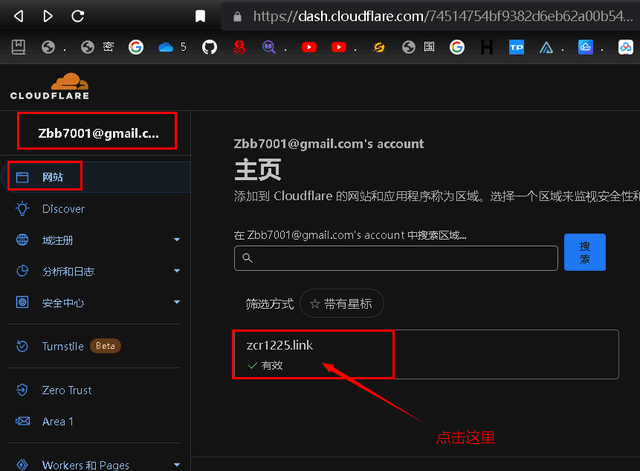Expand the 域注册 sidebar section
Image resolution: width=640 pixels, height=471 pixels.
(x=176, y=240)
